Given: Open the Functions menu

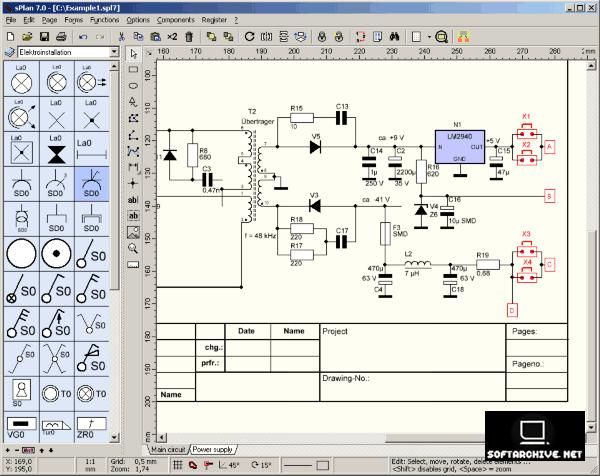Looking at the screenshot, I should (104, 20).
